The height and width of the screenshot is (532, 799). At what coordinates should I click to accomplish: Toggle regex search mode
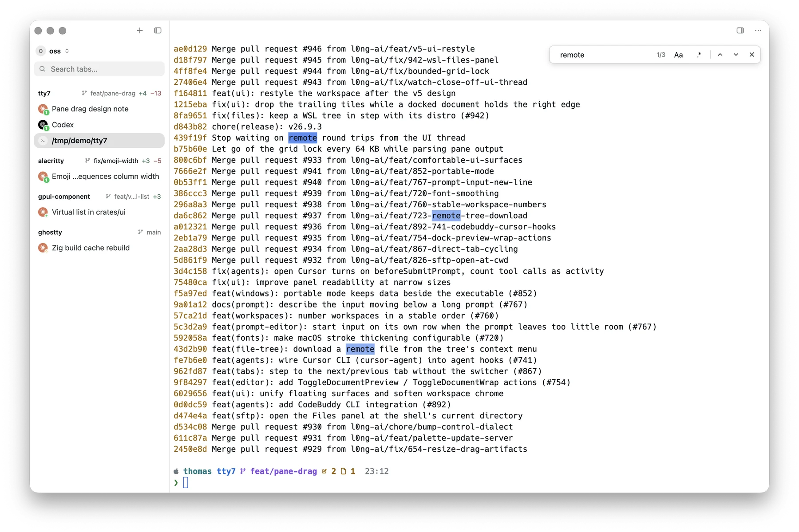[699, 55]
